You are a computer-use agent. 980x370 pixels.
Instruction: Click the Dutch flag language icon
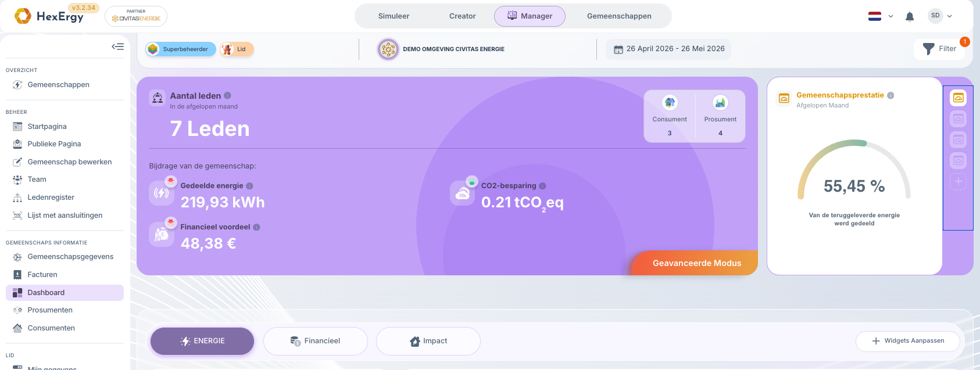[874, 16]
